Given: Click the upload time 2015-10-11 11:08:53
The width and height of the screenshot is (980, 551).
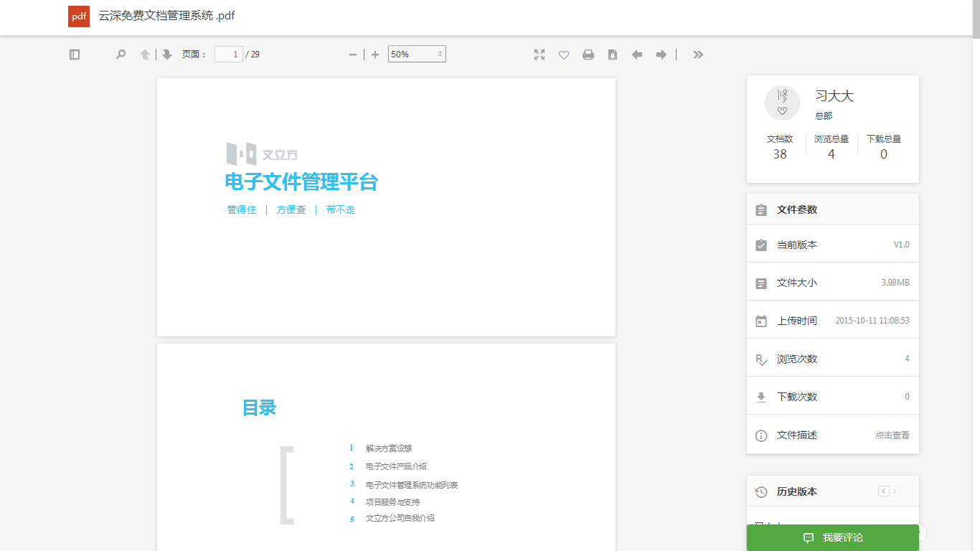Looking at the screenshot, I should [872, 321].
